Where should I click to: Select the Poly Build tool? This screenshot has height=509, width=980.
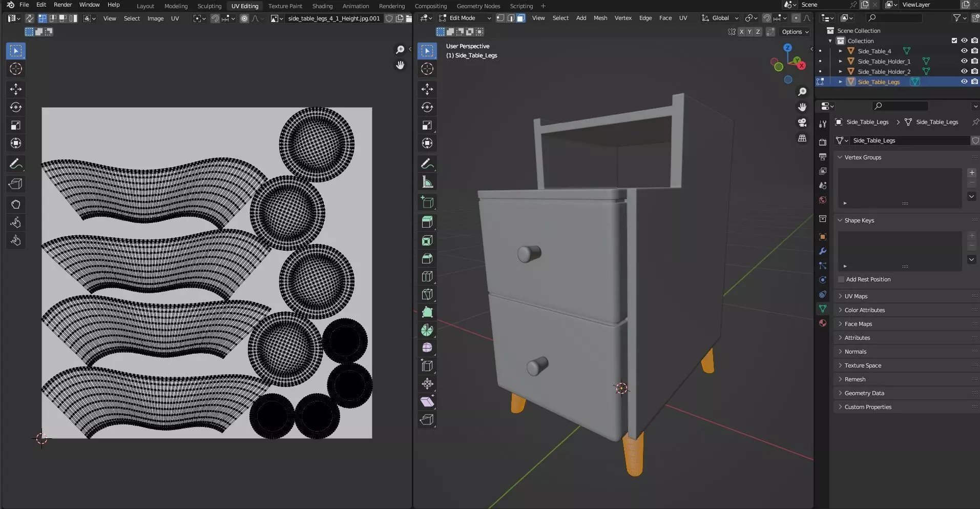coord(427,312)
